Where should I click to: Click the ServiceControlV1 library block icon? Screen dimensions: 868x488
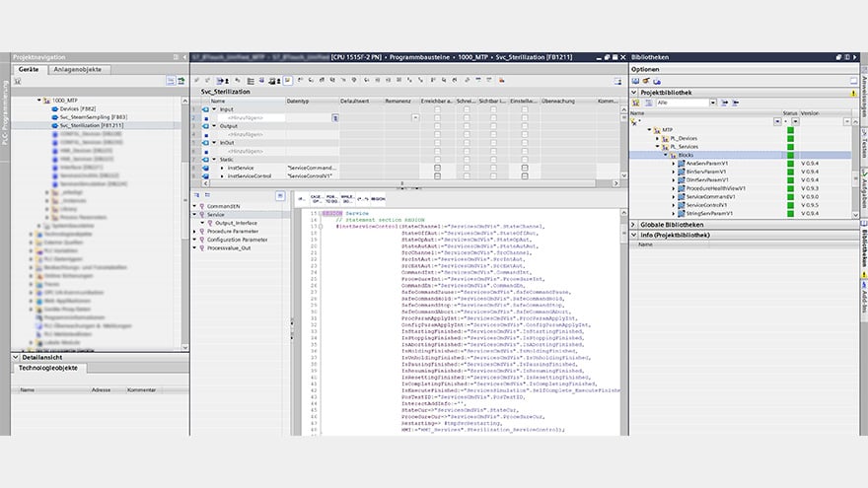click(681, 206)
